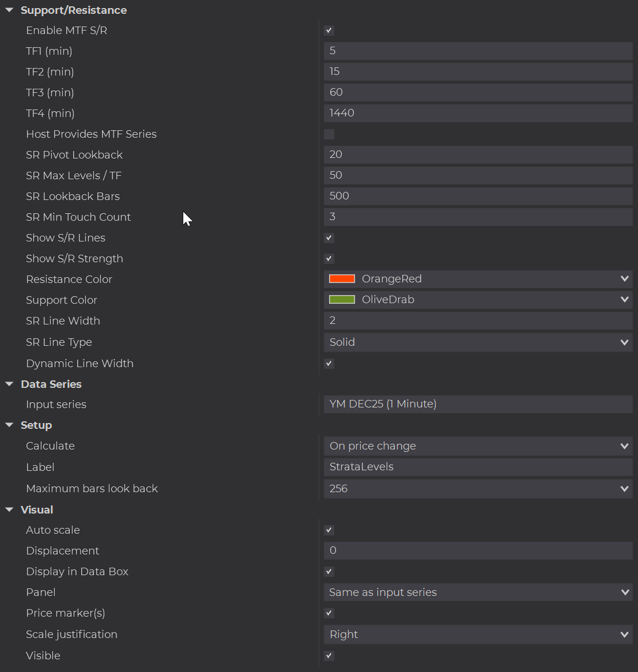This screenshot has height=672, width=638.
Task: Uncheck the Visible option
Action: pos(329,656)
